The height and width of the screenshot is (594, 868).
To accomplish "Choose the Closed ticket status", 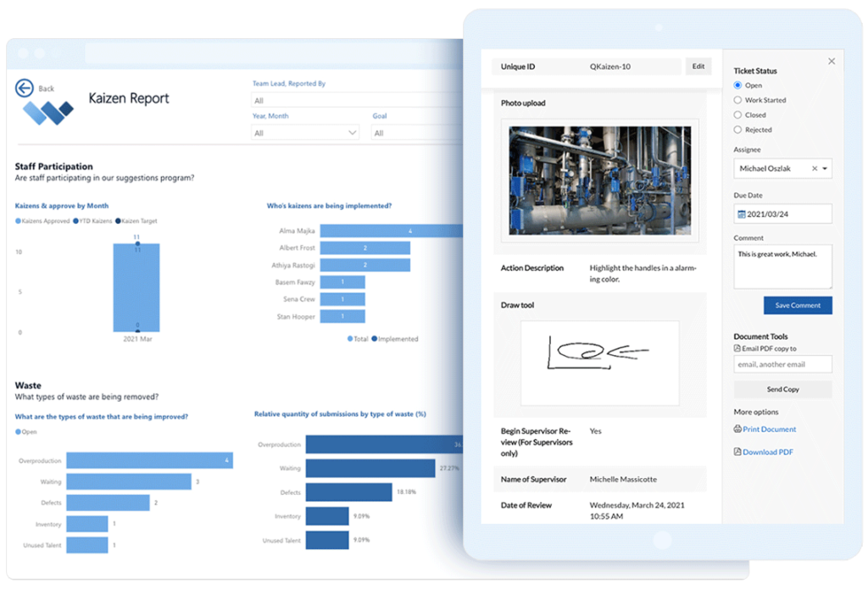I will pos(737,115).
